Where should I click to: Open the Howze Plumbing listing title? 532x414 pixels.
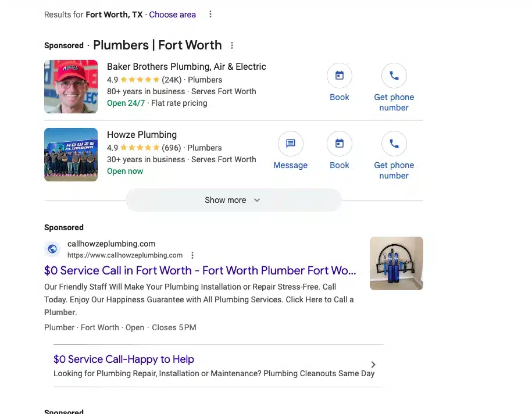pyautogui.click(x=142, y=135)
